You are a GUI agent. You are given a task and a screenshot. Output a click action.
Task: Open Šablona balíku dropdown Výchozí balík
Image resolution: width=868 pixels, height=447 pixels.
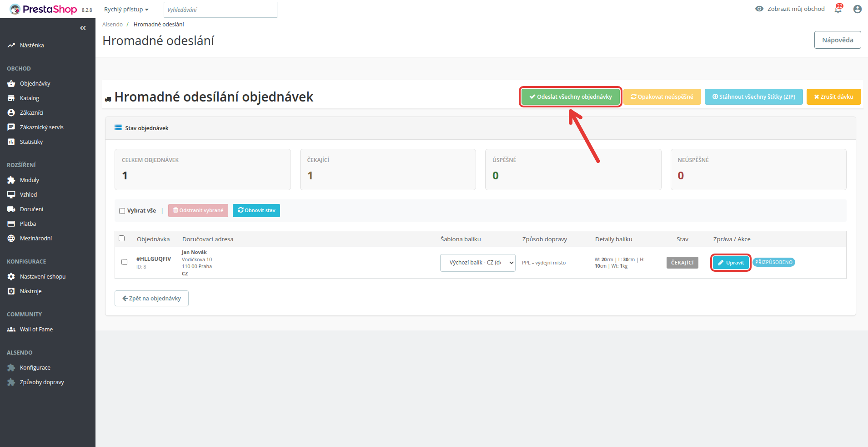477,263
